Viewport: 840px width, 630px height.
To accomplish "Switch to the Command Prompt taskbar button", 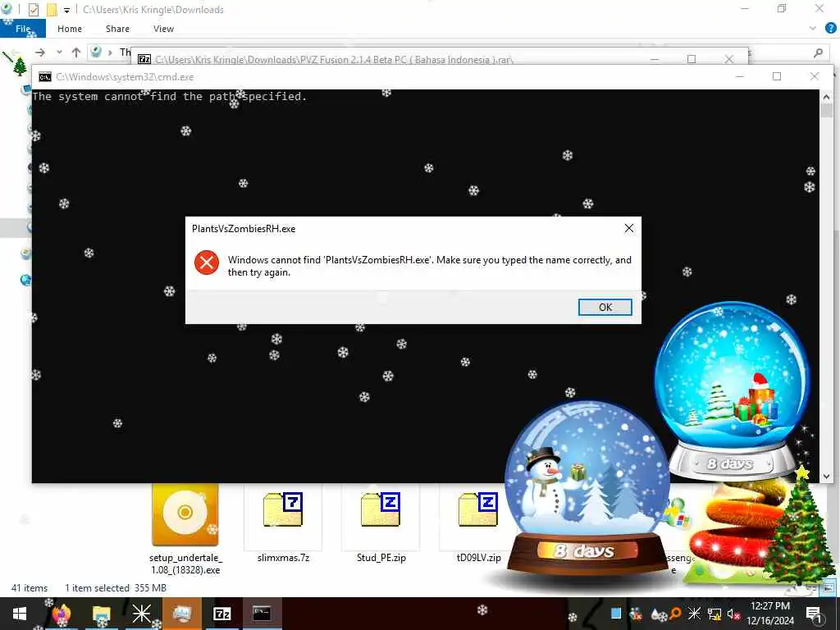I will pos(262,614).
